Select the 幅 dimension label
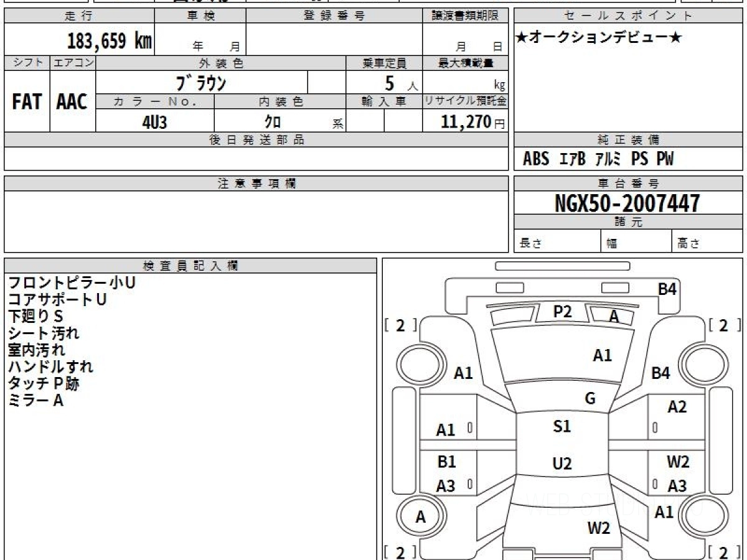The height and width of the screenshot is (560, 747). (612, 244)
